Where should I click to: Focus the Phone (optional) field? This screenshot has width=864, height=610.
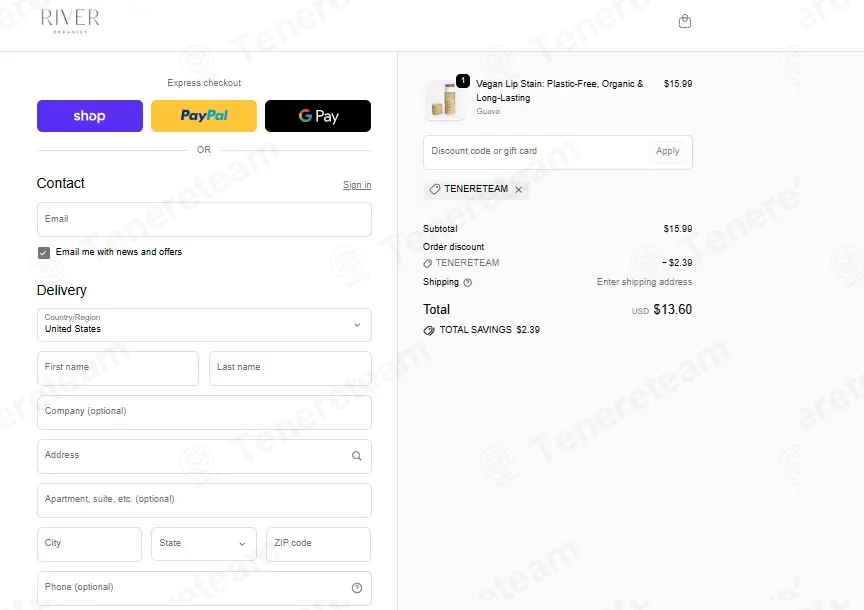tap(204, 588)
